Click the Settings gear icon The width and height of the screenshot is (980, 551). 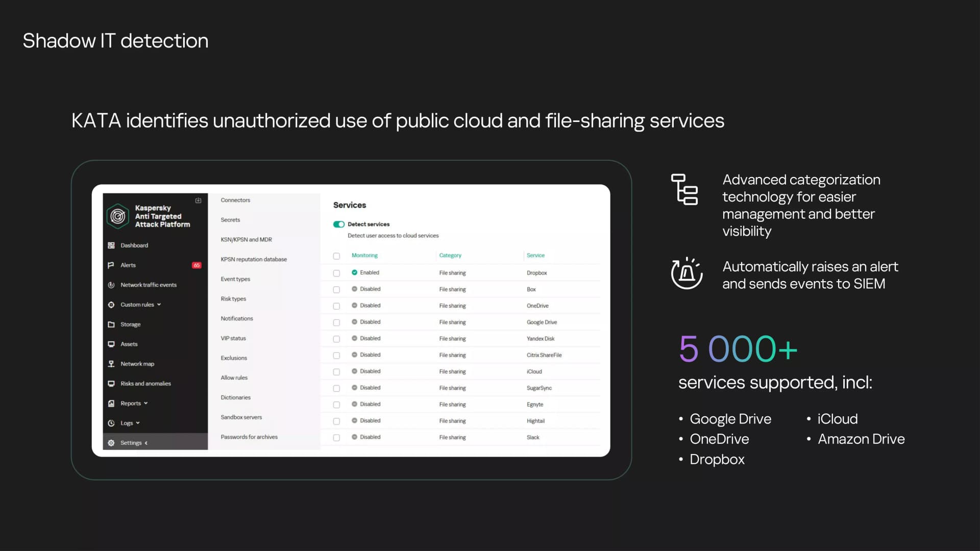click(x=111, y=443)
